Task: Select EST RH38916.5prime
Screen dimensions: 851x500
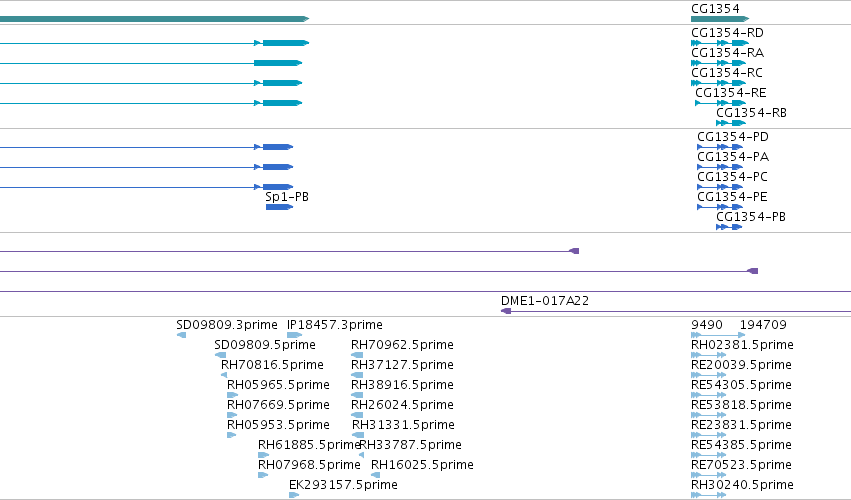Action: 402,385
